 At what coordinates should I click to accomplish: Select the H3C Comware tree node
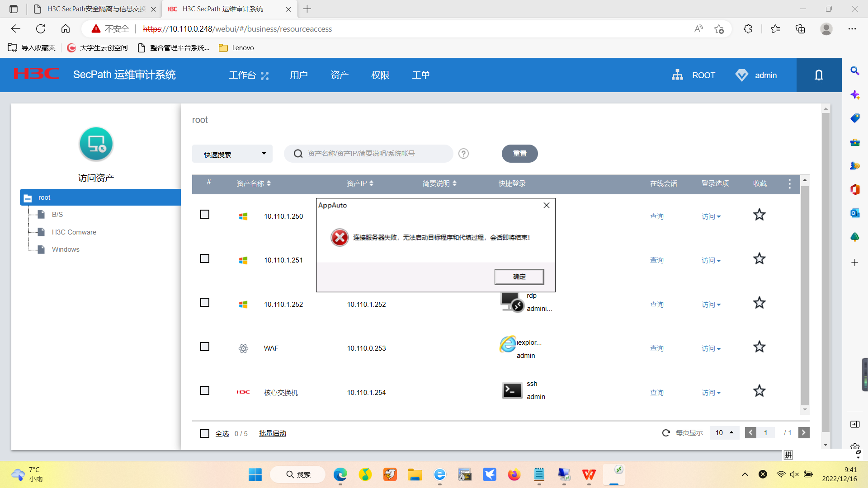pos(74,232)
